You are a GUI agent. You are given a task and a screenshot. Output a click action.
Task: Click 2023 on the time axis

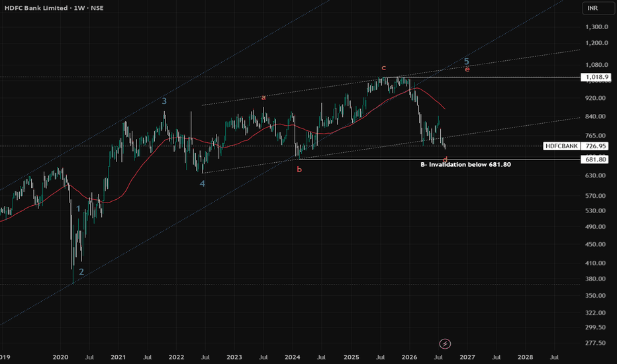click(234, 357)
